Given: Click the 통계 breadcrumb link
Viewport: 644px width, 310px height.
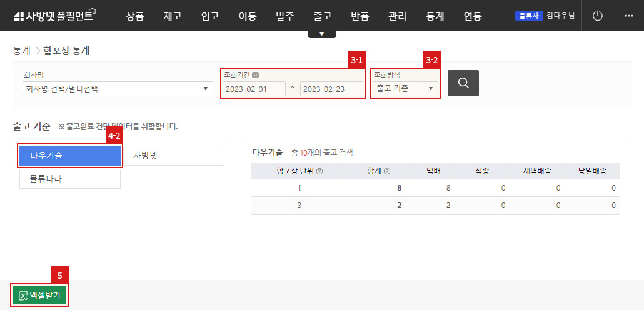Looking at the screenshot, I should click(21, 51).
